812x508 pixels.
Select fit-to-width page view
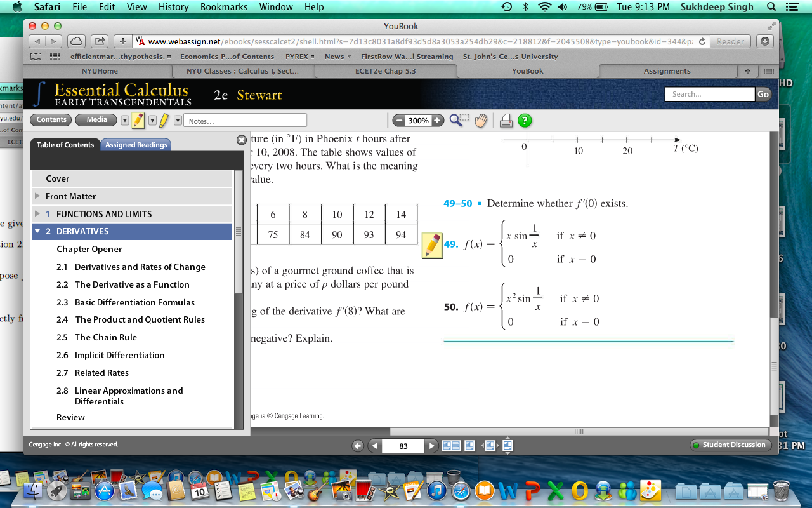pyautogui.click(x=489, y=446)
